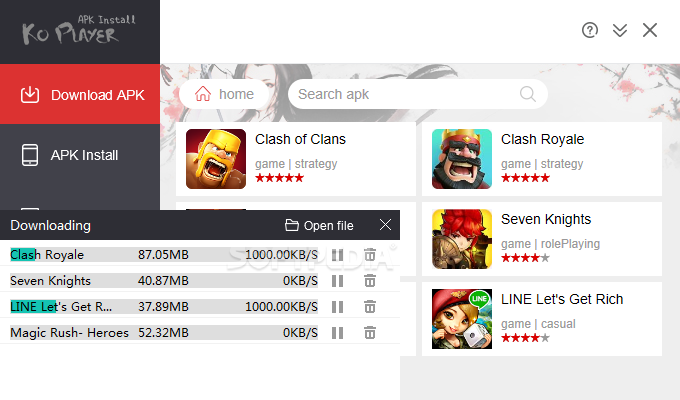This screenshot has height=400, width=680.
Task: Open the help question mark icon
Action: [x=590, y=30]
